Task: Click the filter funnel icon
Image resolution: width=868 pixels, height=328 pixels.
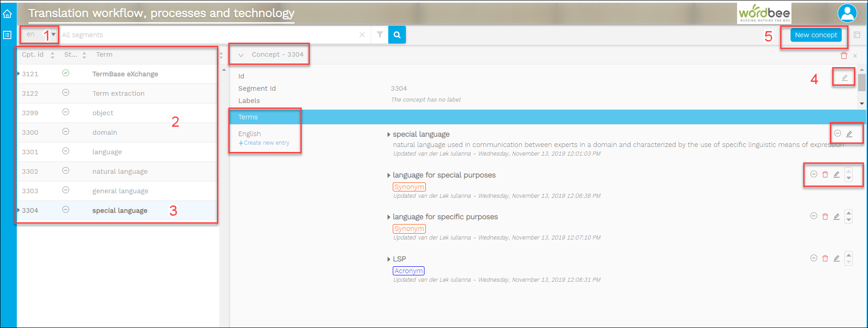Action: click(x=380, y=34)
